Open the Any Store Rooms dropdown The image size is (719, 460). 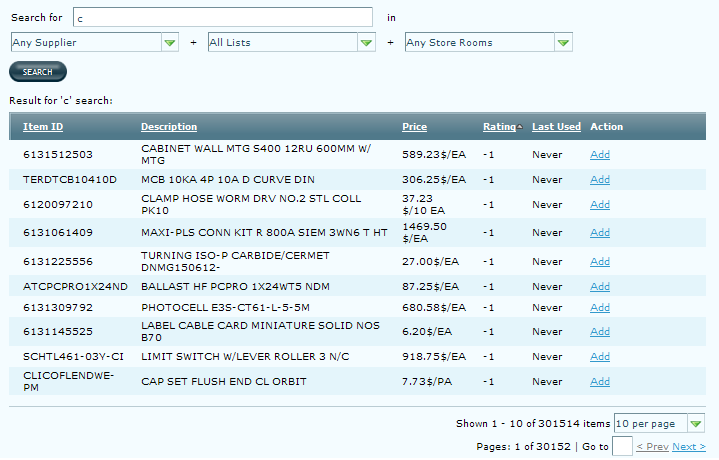point(488,42)
